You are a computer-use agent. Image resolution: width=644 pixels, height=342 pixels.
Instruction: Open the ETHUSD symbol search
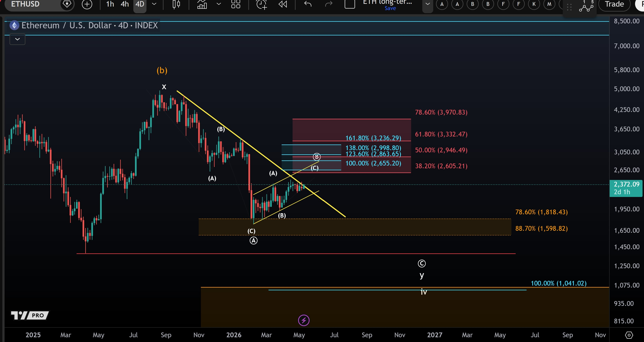(x=25, y=4)
